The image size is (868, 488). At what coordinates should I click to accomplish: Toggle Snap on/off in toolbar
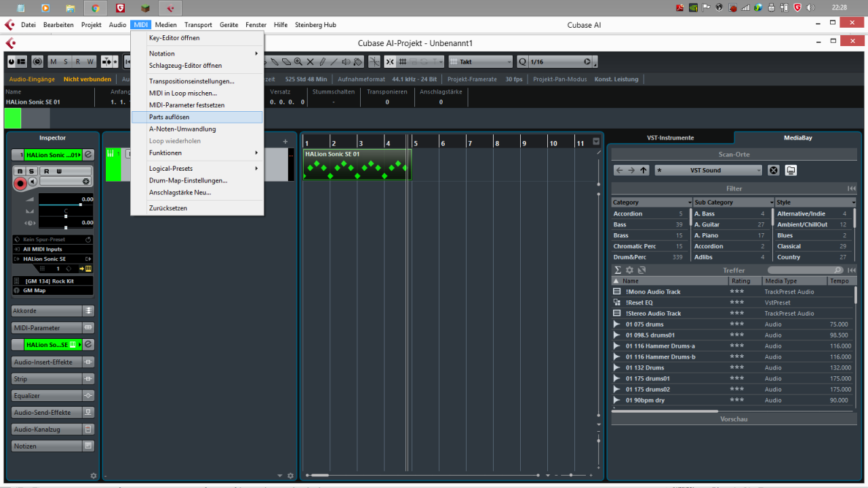(x=390, y=62)
